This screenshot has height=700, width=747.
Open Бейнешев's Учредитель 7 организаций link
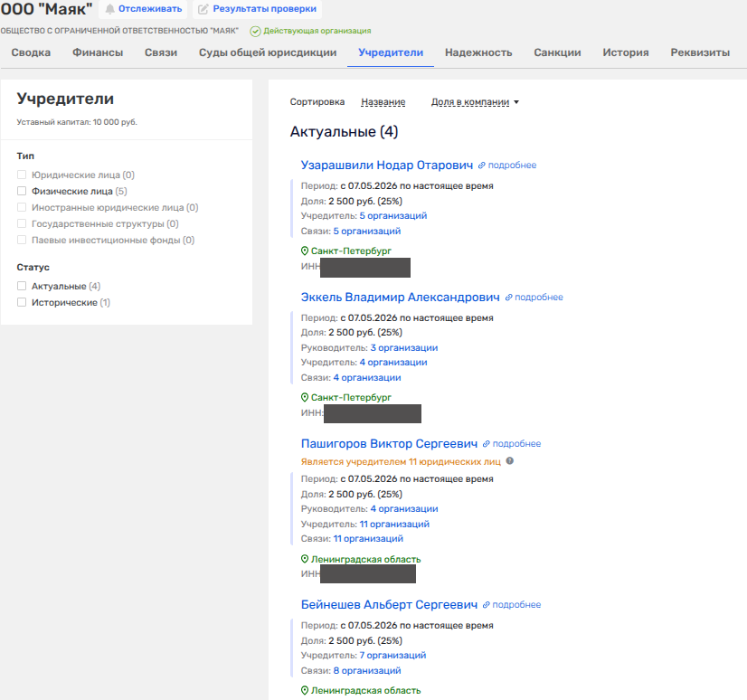392,656
